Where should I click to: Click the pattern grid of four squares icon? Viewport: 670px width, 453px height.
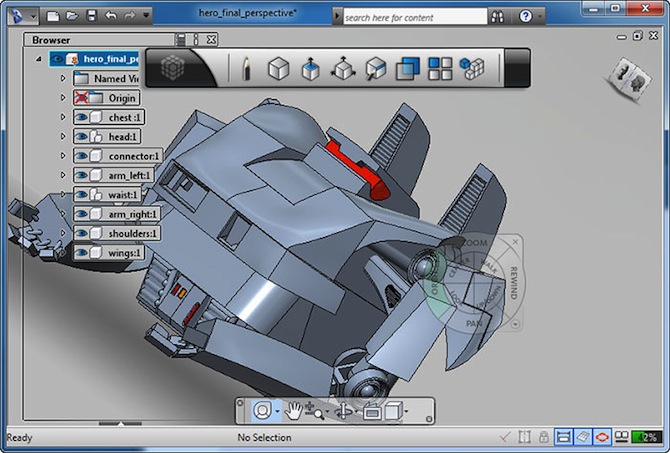pos(440,69)
